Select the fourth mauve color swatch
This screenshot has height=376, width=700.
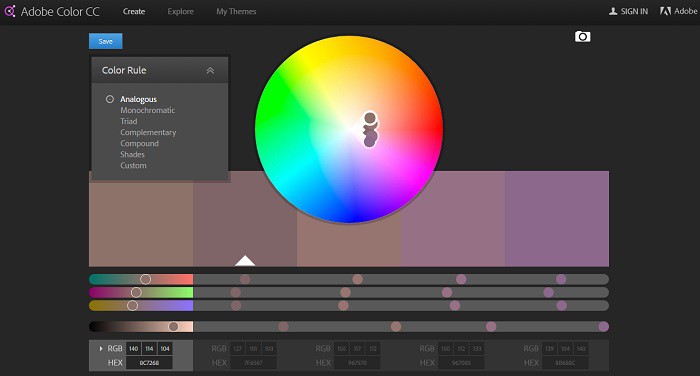(x=453, y=219)
